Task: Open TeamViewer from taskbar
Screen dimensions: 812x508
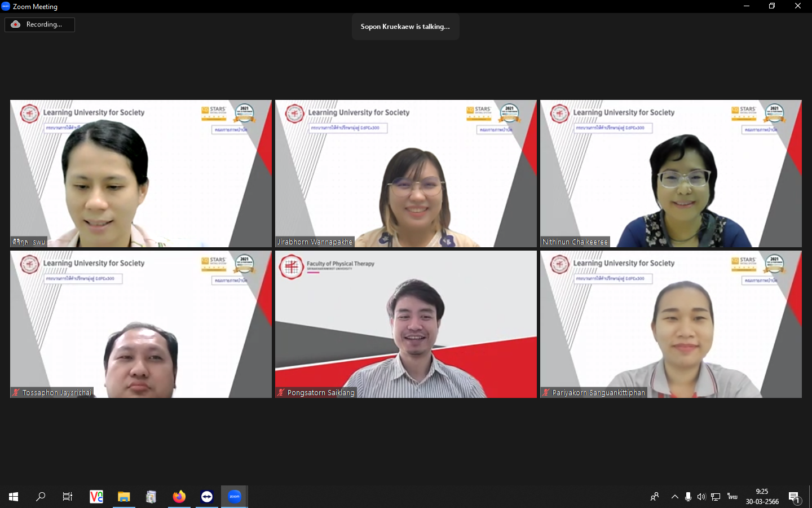Action: [207, 497]
